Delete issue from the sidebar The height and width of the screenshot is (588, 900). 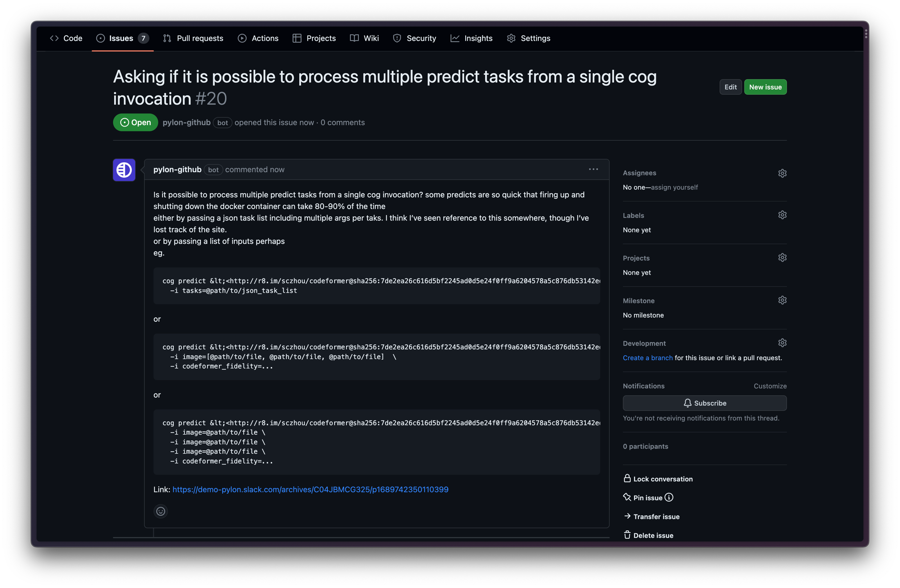click(x=653, y=535)
